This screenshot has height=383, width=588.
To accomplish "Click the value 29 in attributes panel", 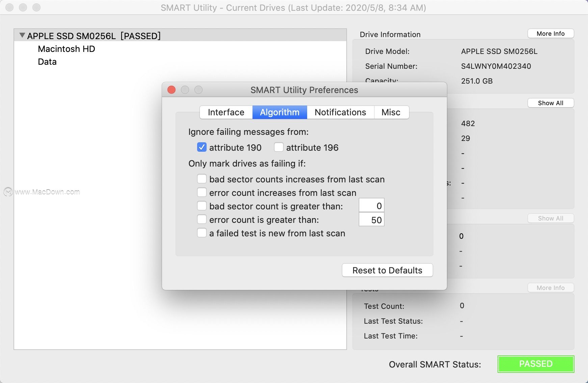I will [465, 138].
